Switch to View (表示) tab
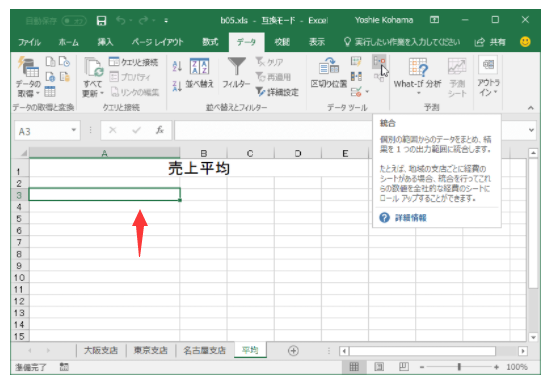544x381 pixels. tap(317, 42)
